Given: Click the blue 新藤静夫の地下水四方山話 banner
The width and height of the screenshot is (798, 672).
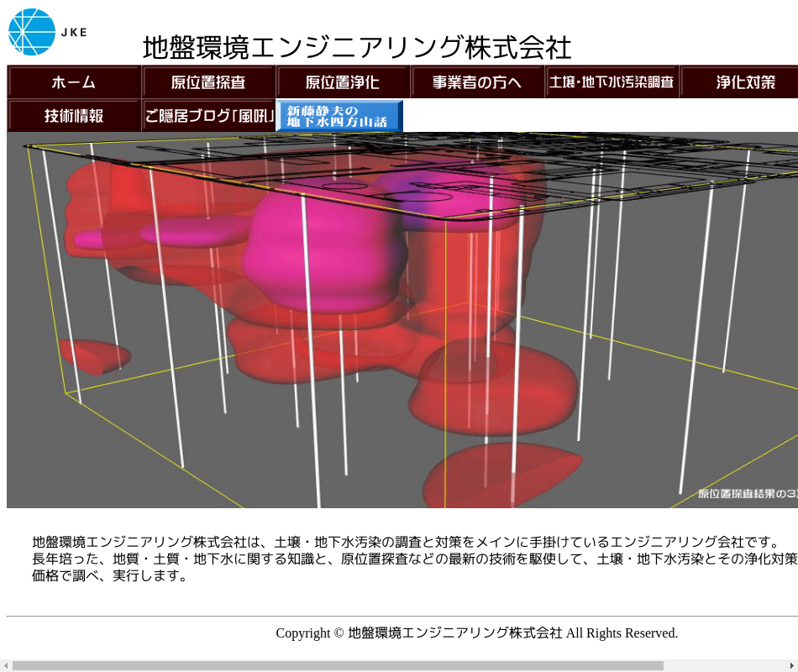Looking at the screenshot, I should [x=339, y=116].
